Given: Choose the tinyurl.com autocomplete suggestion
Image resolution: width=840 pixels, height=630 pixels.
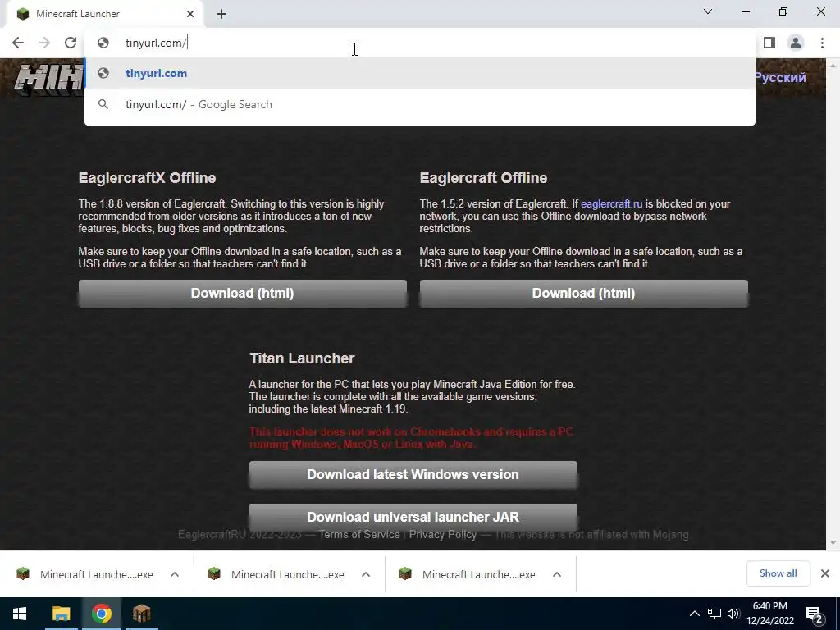Looking at the screenshot, I should pos(420,73).
